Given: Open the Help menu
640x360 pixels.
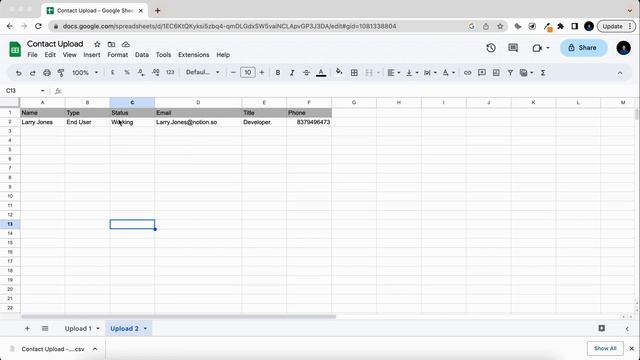Looking at the screenshot, I should coord(223,55).
